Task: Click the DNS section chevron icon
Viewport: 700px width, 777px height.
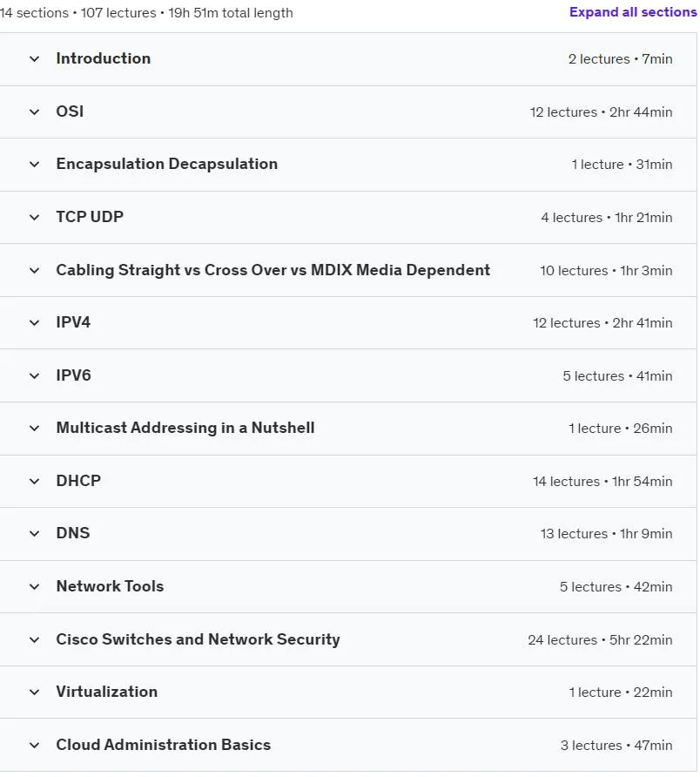Action: click(x=34, y=534)
